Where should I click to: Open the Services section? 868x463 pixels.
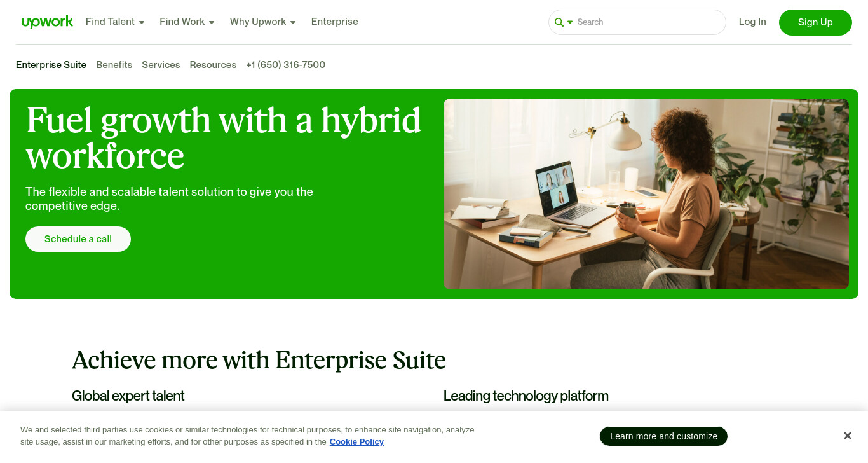tap(161, 65)
